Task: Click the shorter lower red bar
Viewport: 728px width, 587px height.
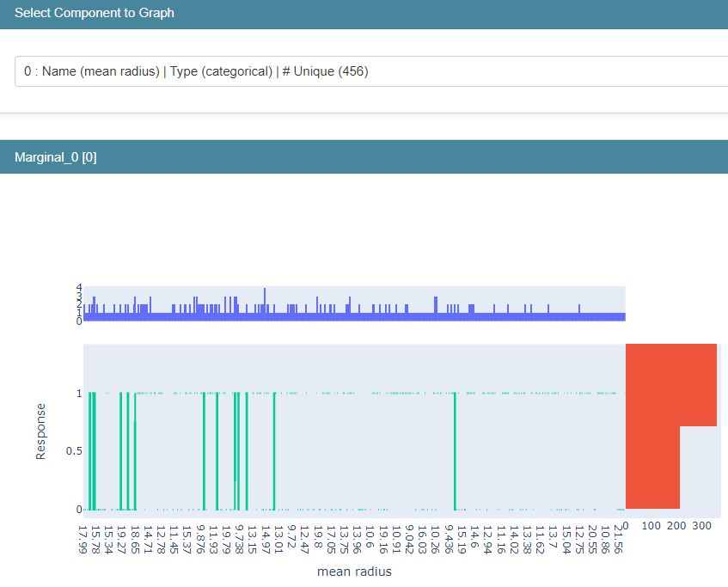Action: 652,467
